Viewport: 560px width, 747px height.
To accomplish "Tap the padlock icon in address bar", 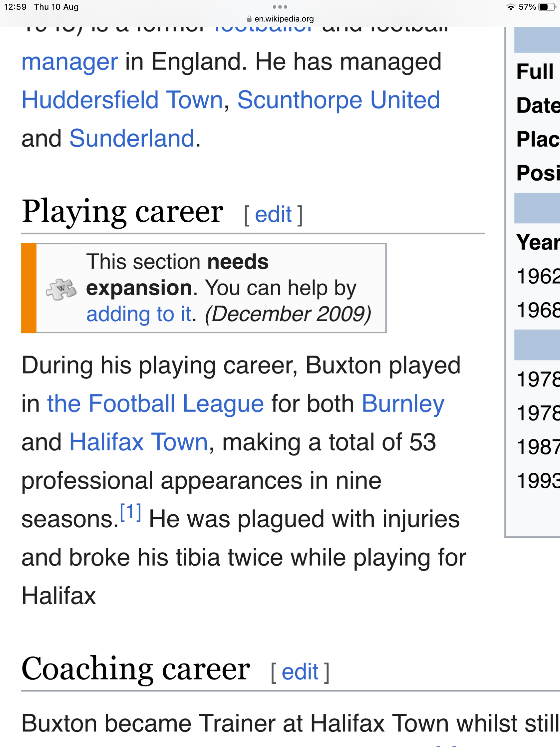I will click(x=249, y=19).
